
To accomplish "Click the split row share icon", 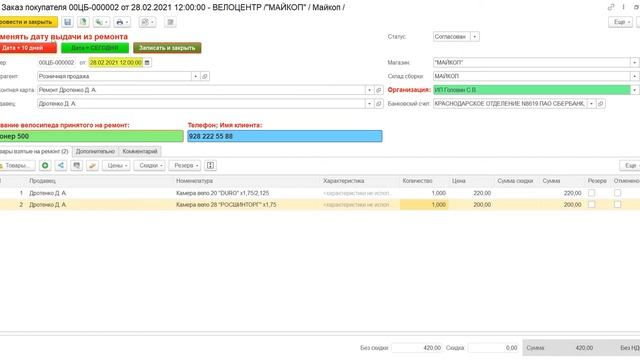I will 61,165.
